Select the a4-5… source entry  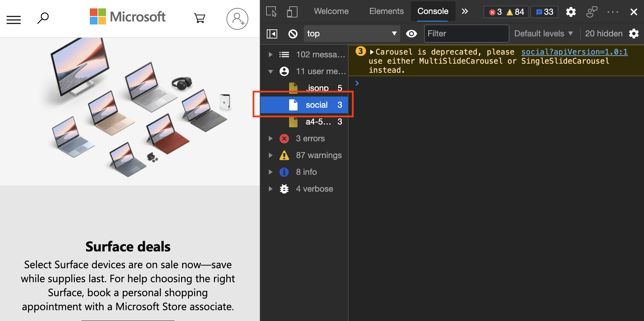pos(304,122)
